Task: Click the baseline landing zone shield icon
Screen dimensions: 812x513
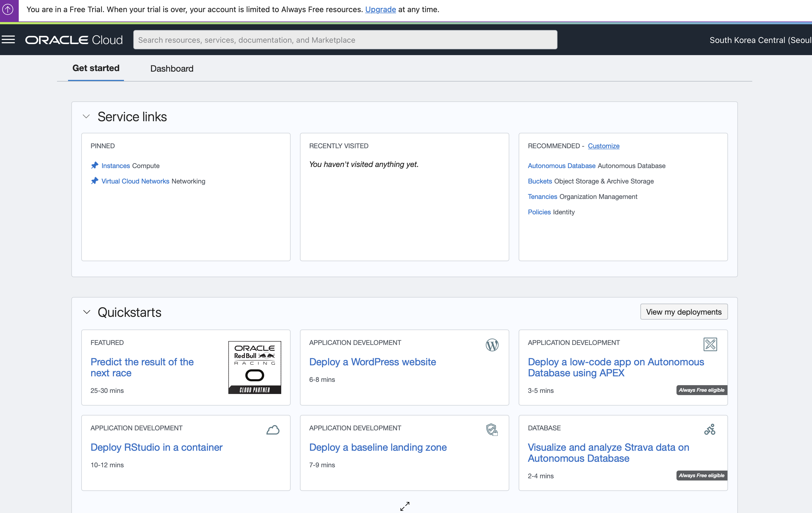Action: pyautogui.click(x=492, y=430)
